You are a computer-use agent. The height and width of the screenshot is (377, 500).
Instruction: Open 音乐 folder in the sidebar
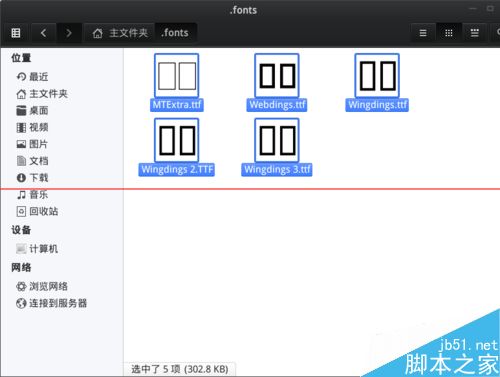point(32,194)
